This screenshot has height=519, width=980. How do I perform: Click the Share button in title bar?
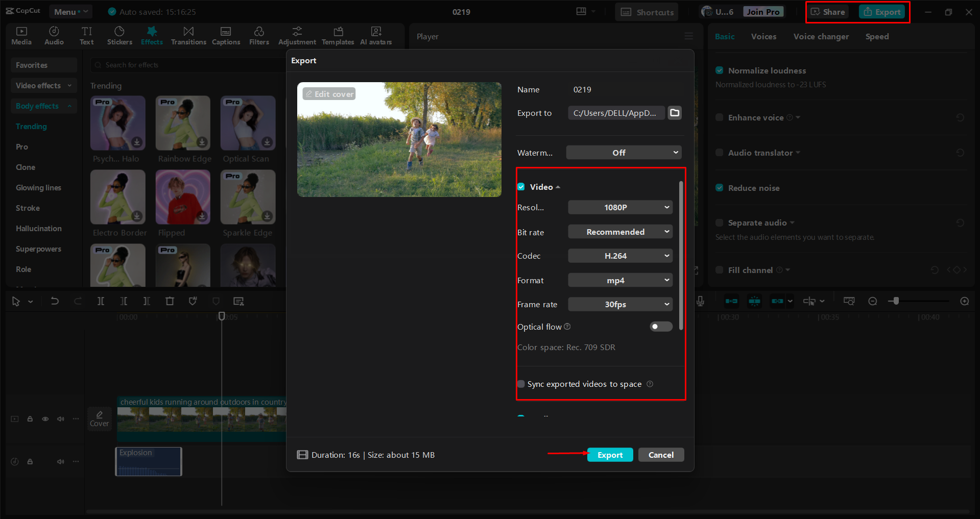[x=828, y=12]
